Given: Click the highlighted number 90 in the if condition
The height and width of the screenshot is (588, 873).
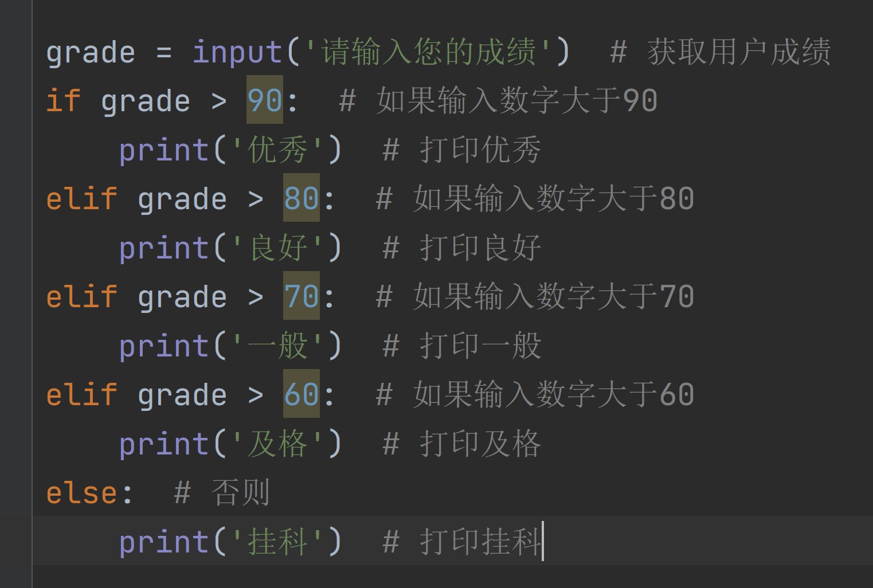Looking at the screenshot, I should click(264, 100).
